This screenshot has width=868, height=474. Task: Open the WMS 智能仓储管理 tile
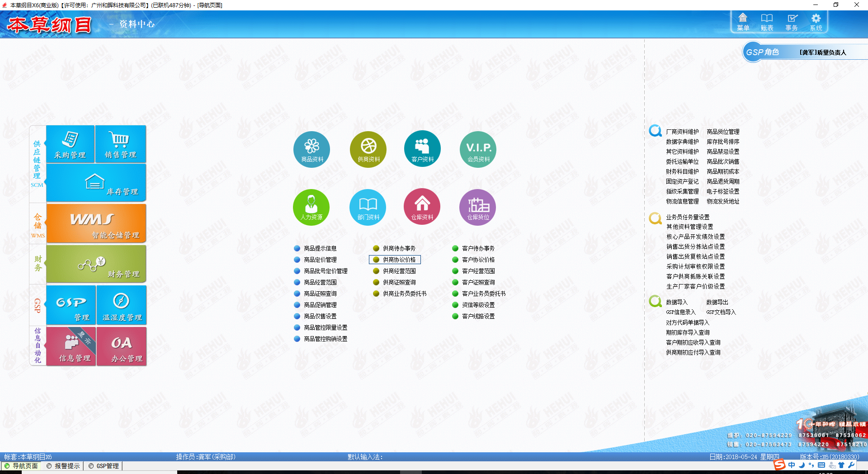click(x=96, y=223)
